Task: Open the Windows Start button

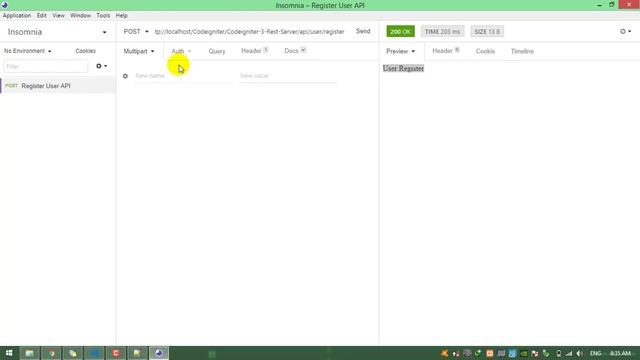Action: click(9, 353)
